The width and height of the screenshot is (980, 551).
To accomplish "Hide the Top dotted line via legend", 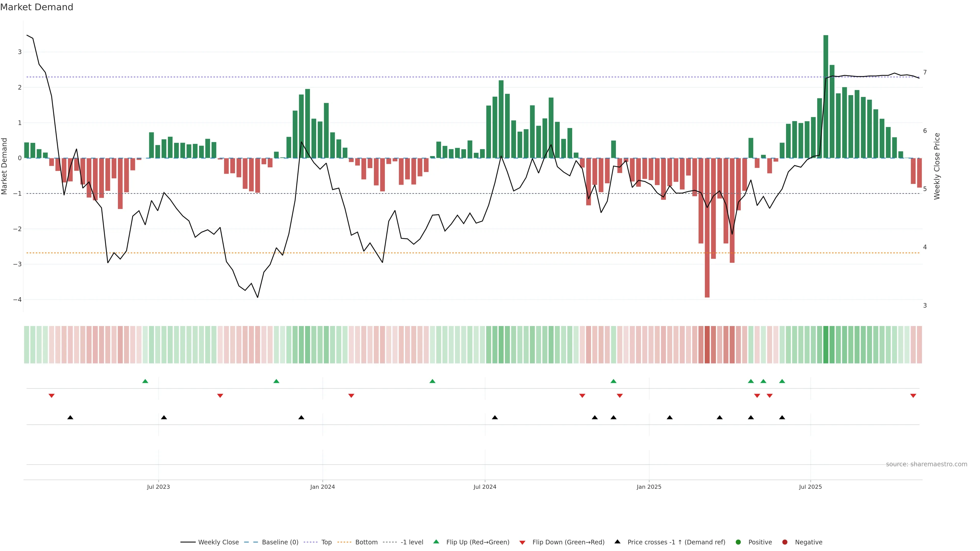I will tap(326, 542).
